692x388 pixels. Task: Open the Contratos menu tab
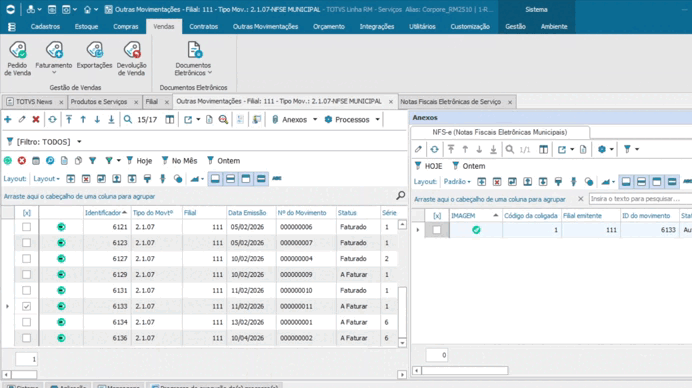click(x=203, y=26)
